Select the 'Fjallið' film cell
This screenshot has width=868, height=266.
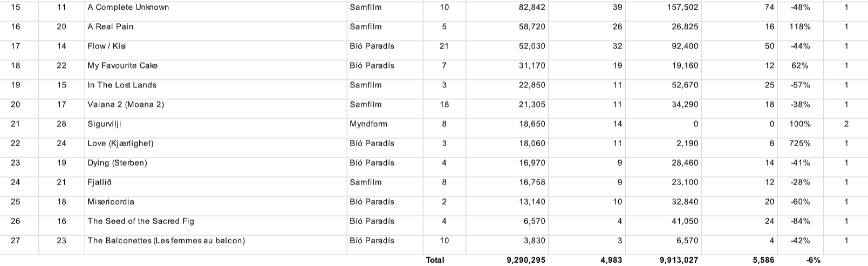(100, 182)
